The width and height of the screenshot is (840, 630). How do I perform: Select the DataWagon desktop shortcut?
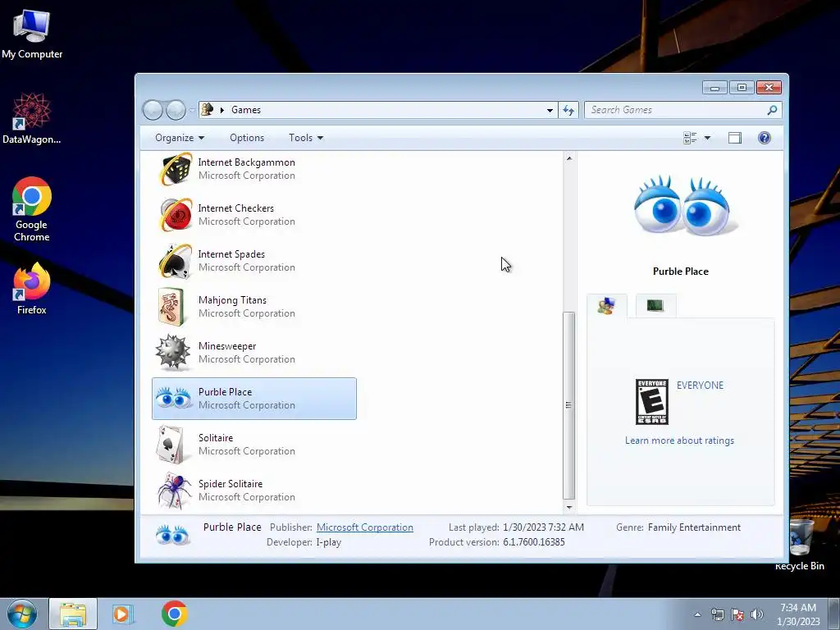click(32, 118)
